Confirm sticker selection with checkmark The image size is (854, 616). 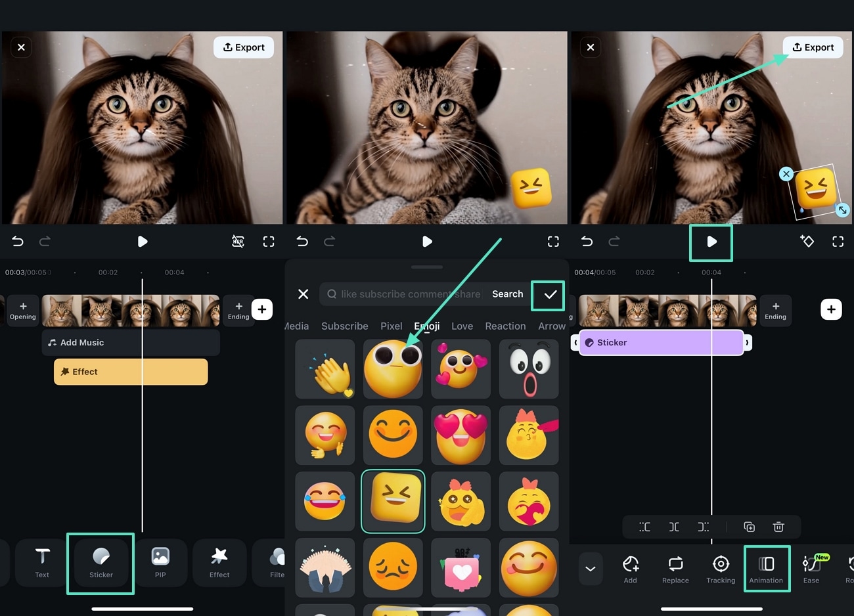coord(550,295)
